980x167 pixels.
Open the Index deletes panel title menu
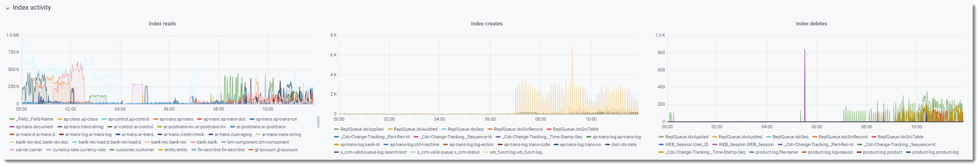click(x=811, y=24)
